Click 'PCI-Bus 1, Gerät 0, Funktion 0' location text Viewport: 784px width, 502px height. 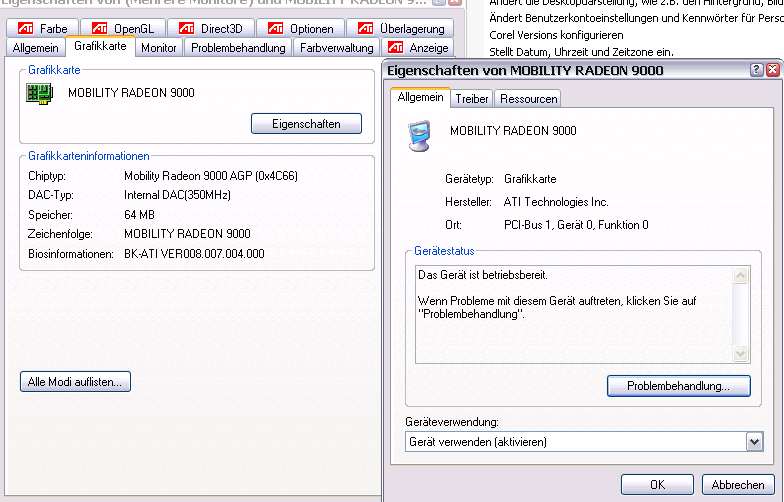click(576, 225)
